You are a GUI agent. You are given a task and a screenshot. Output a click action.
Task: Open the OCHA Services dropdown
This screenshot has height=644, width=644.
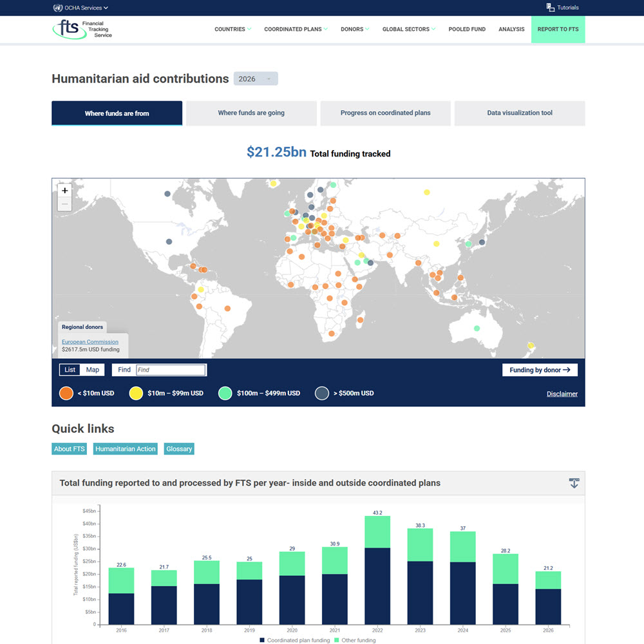(86, 8)
